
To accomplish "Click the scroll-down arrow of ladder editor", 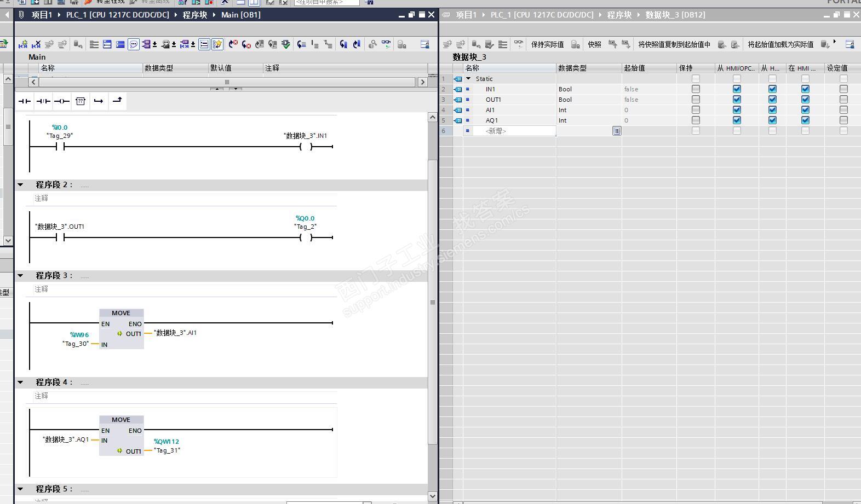I will tap(433, 496).
